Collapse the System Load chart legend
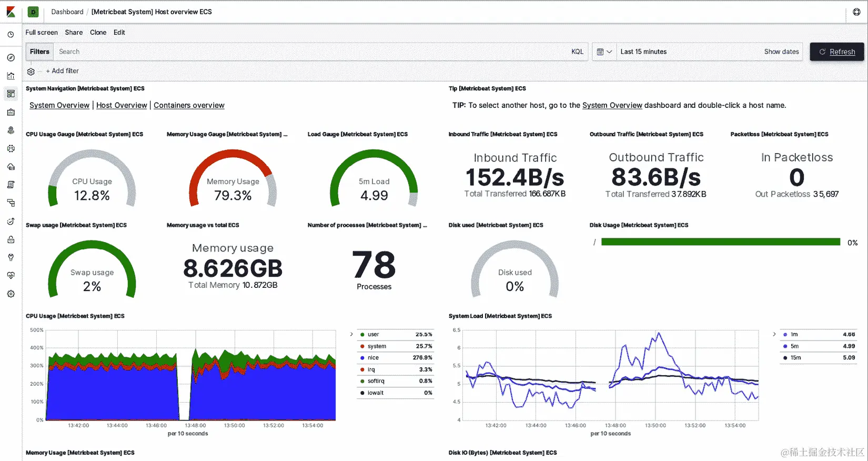Screen dimensions: 868x461 (x=774, y=334)
